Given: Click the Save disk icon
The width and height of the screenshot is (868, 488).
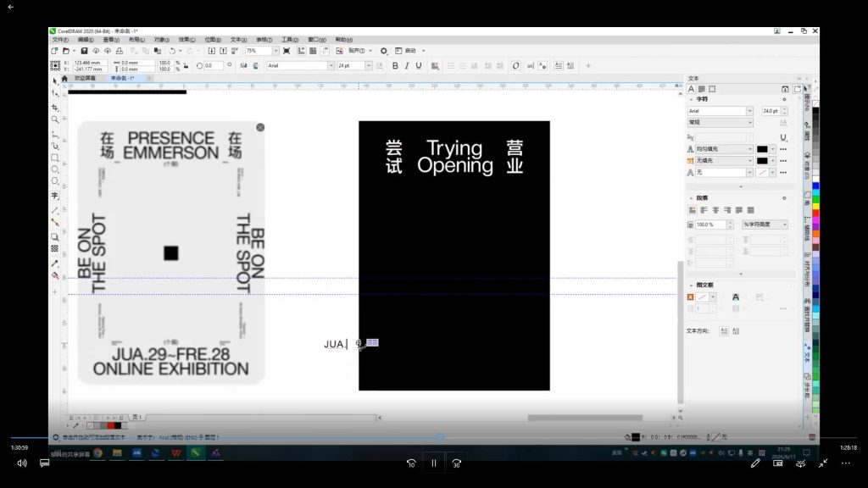Looking at the screenshot, I should pyautogui.click(x=84, y=51).
